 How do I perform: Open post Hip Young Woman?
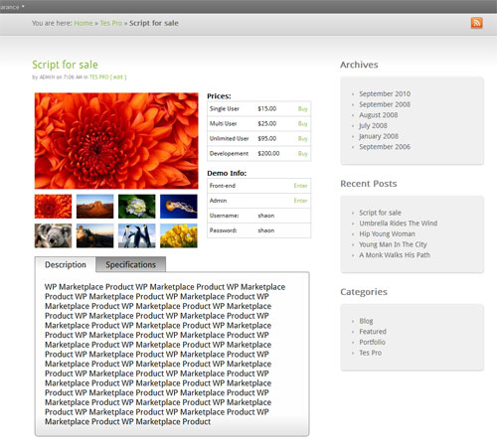coord(387,233)
